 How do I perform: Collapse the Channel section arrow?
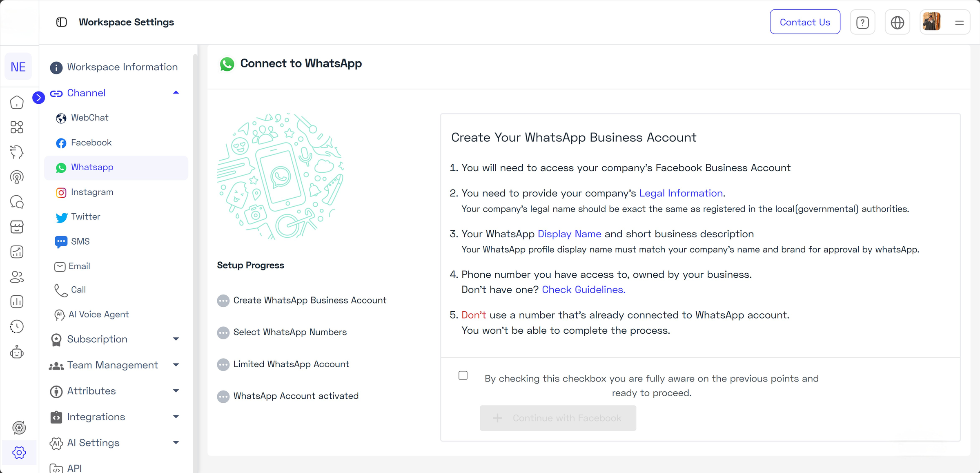pyautogui.click(x=176, y=93)
